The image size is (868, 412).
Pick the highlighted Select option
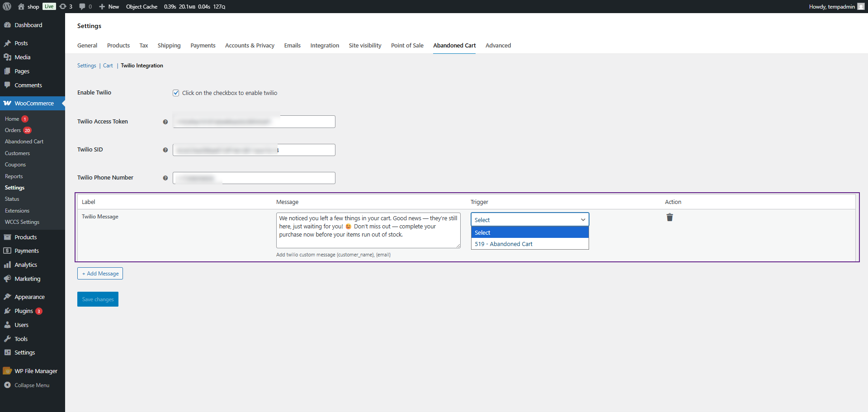click(x=530, y=232)
